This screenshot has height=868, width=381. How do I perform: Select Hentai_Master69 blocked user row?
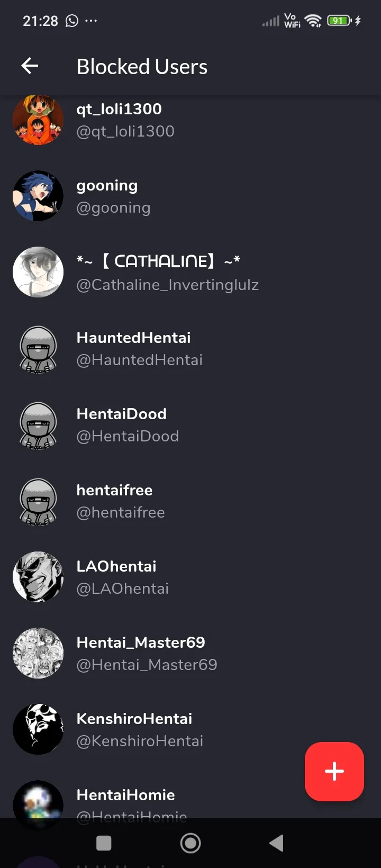[190, 653]
